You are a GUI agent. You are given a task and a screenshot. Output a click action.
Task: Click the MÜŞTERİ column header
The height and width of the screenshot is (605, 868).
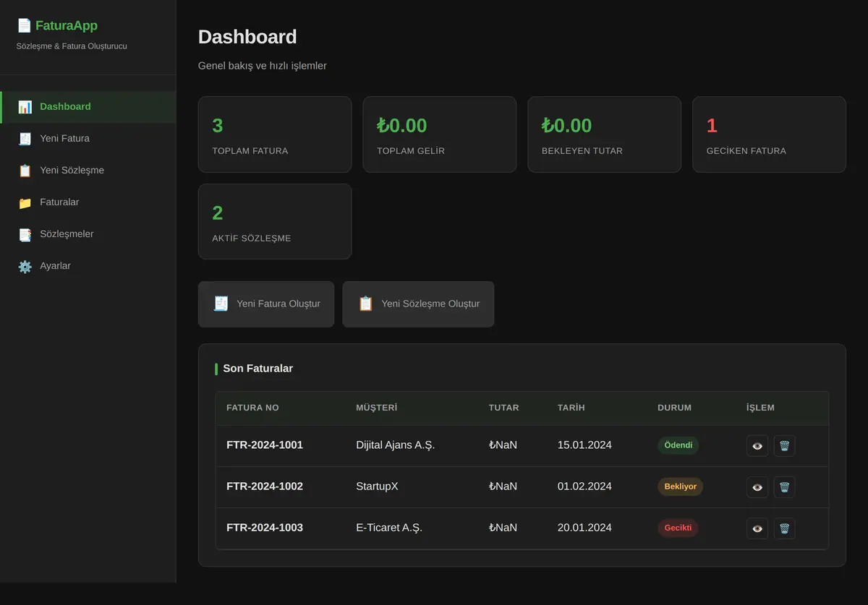[376, 408]
